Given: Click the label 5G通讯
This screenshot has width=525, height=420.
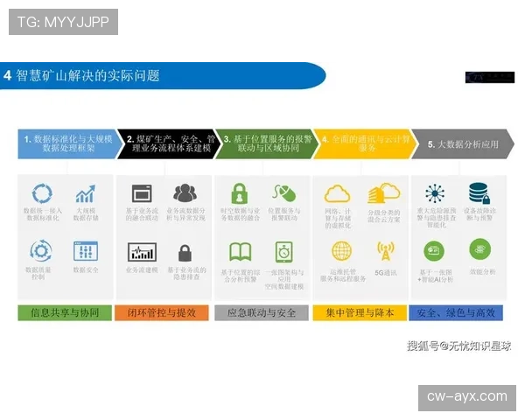Looking at the screenshot, I should pyautogui.click(x=386, y=273).
